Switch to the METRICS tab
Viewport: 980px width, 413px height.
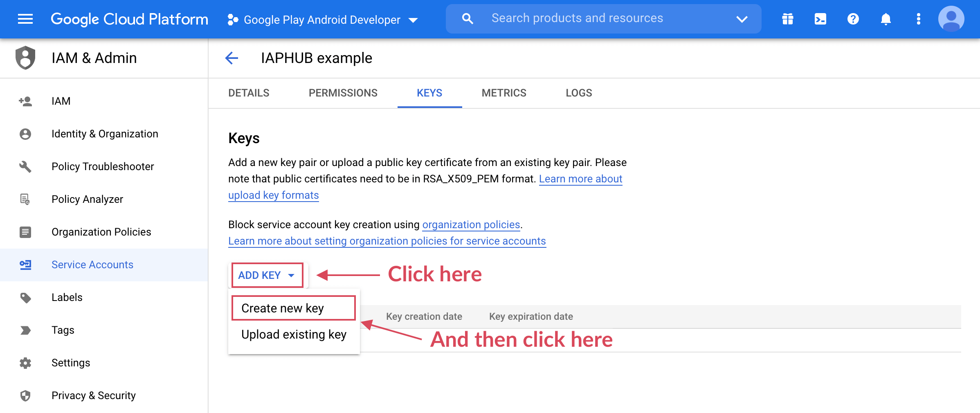503,93
